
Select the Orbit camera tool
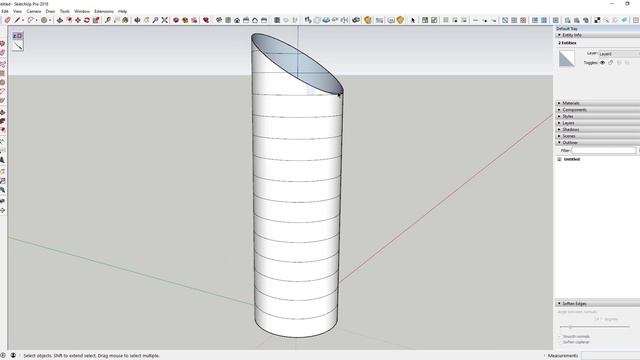pyautogui.click(x=137, y=20)
